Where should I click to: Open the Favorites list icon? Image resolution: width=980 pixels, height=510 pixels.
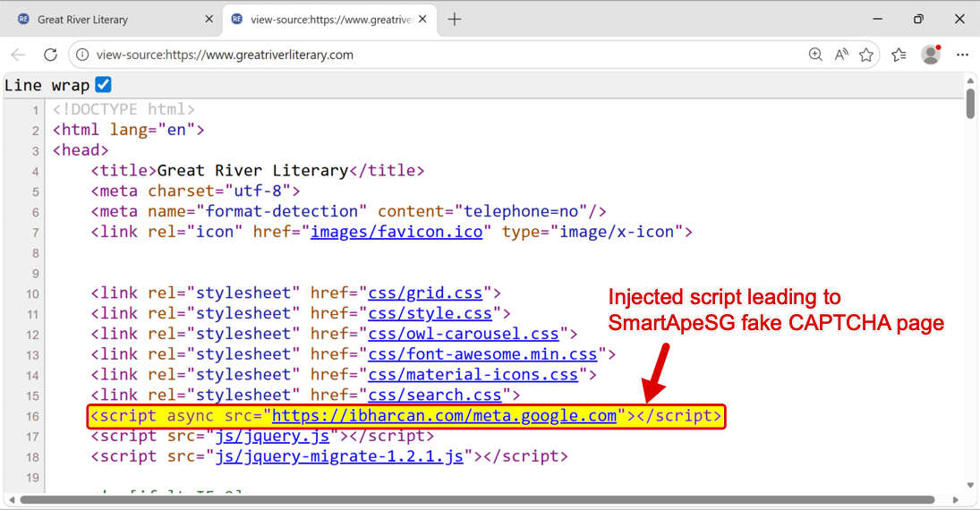point(899,55)
